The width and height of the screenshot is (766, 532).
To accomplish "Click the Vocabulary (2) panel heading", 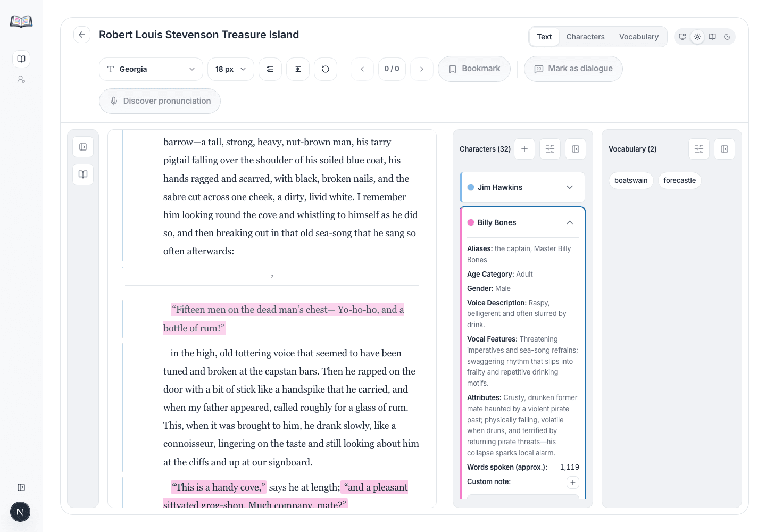I will click(632, 149).
